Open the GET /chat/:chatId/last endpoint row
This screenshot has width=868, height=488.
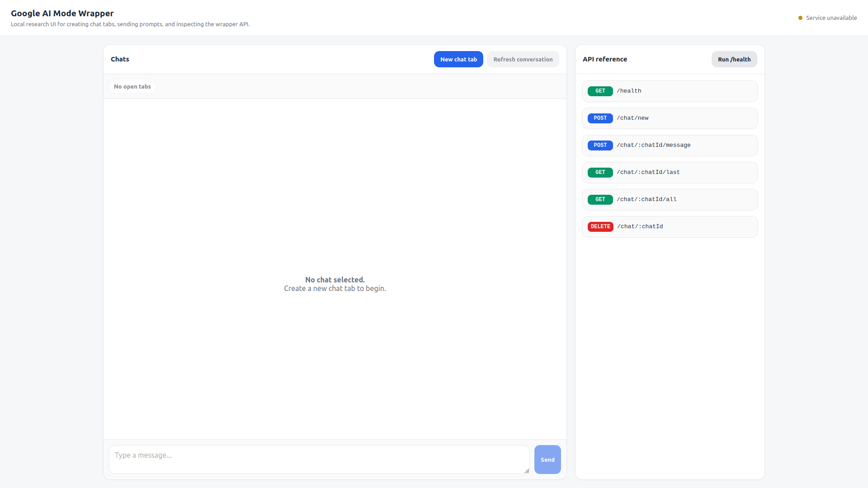click(670, 173)
